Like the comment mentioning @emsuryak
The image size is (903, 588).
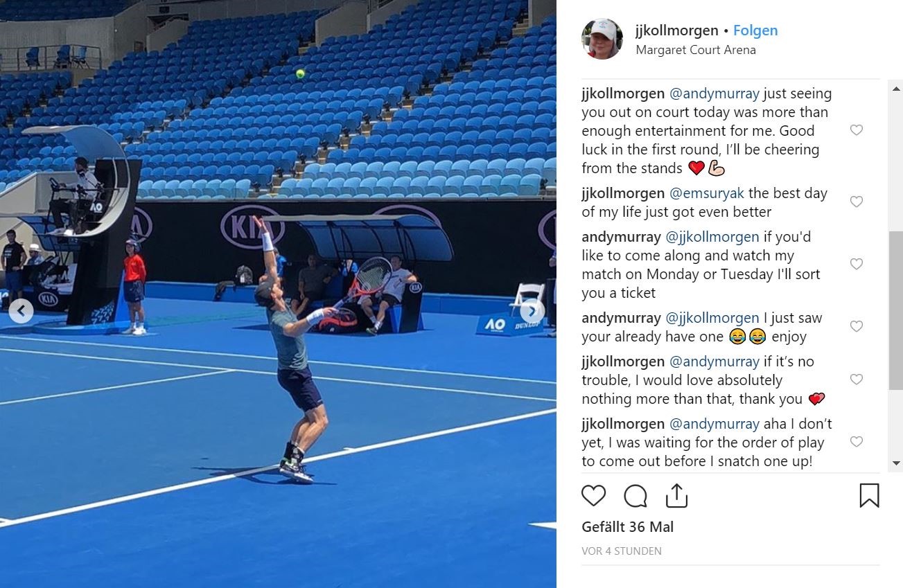tap(857, 202)
